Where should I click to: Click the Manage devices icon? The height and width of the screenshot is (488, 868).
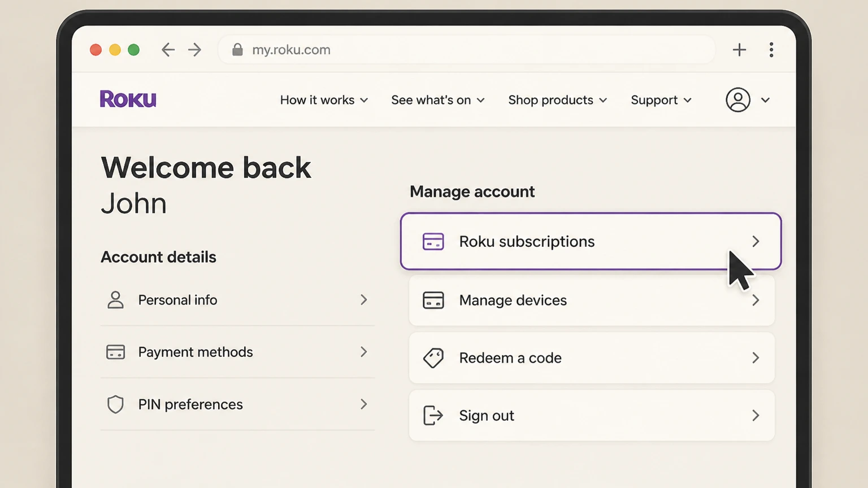tap(433, 300)
